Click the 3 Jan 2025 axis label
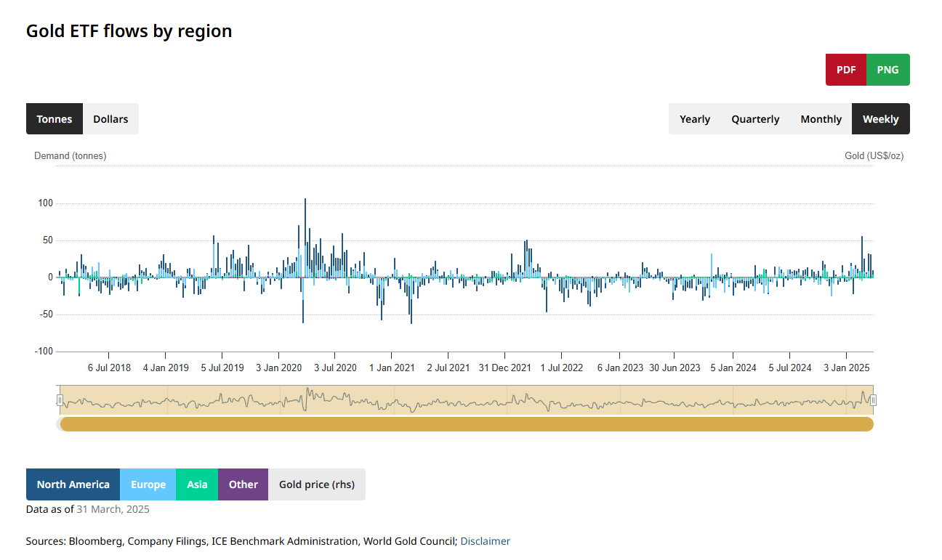The width and height of the screenshot is (942, 560). pyautogui.click(x=846, y=368)
